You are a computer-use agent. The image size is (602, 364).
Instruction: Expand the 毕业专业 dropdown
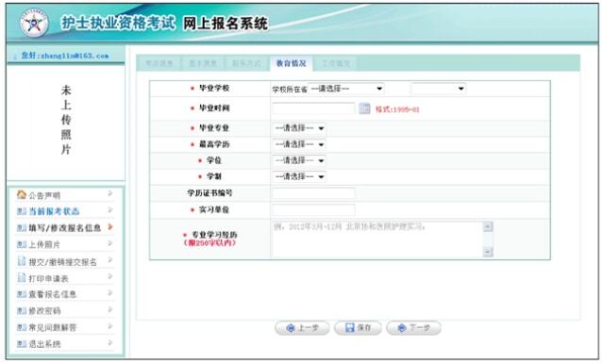coord(299,128)
